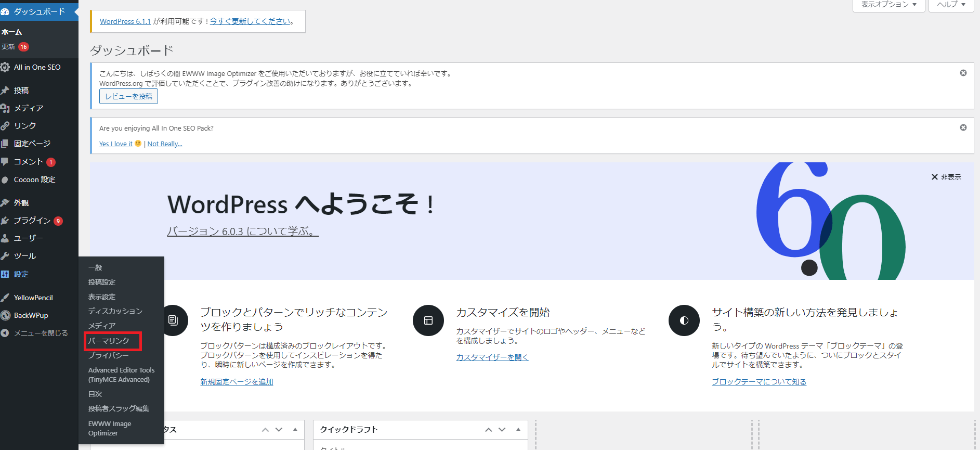Open プライバシー submenu item
Image resolution: width=980 pixels, height=450 pixels.
[108, 355]
